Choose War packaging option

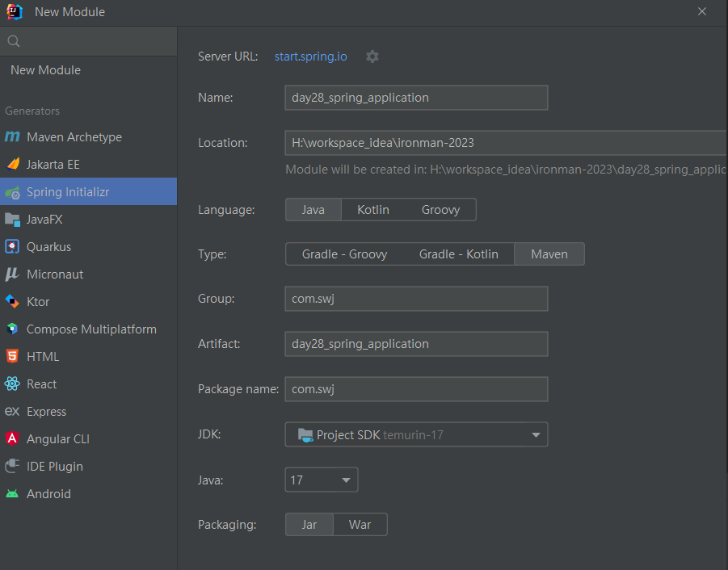pyautogui.click(x=360, y=525)
